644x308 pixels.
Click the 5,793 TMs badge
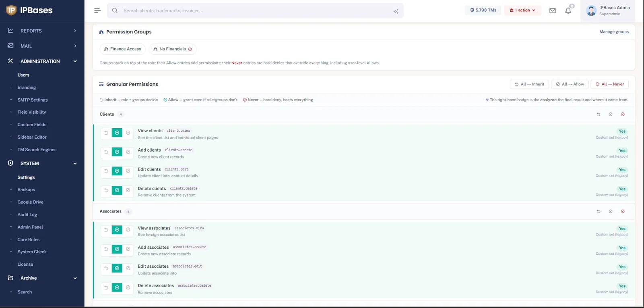click(483, 10)
